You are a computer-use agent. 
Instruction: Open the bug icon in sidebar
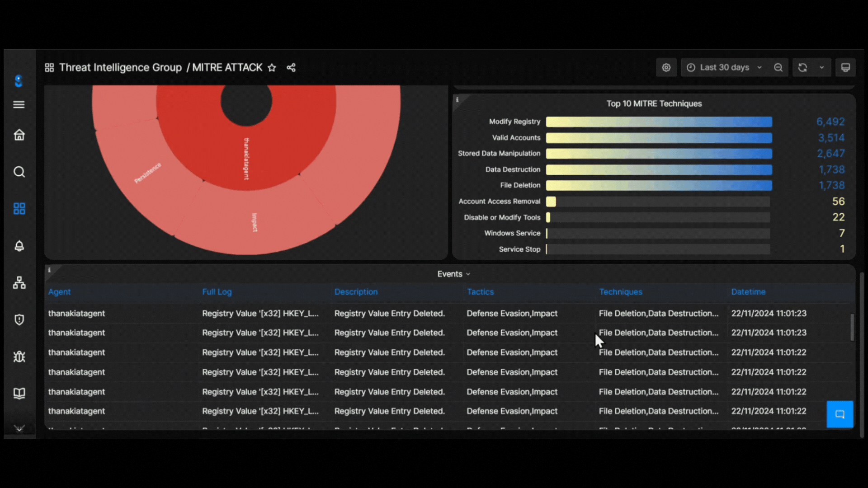point(19,357)
